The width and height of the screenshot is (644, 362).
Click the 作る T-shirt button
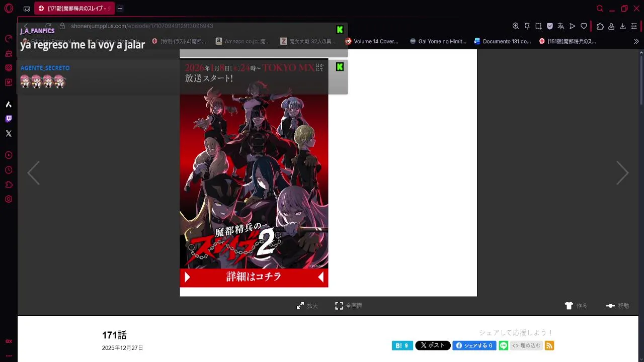pyautogui.click(x=576, y=306)
